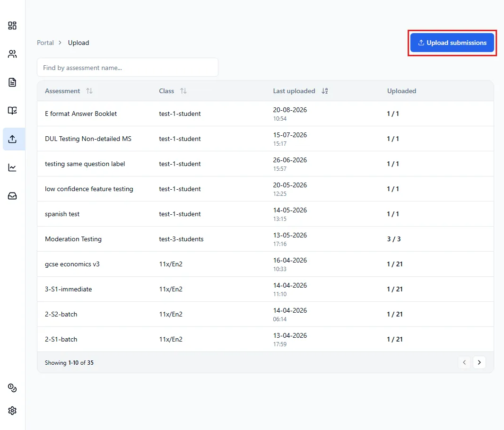Screen dimensions: 504x430
Task: Click the 13-05-2026 upload date
Action: 290,236
